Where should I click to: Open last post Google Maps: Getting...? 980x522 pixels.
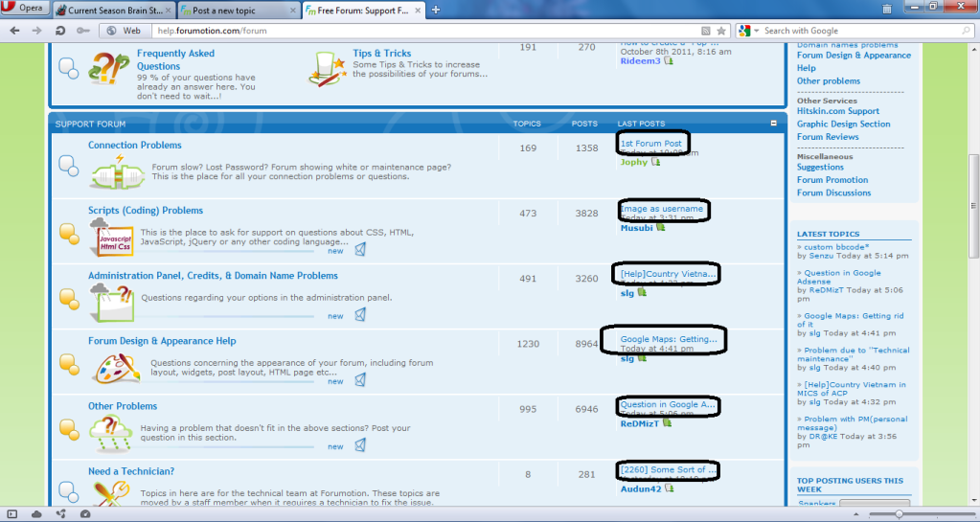[x=669, y=339]
